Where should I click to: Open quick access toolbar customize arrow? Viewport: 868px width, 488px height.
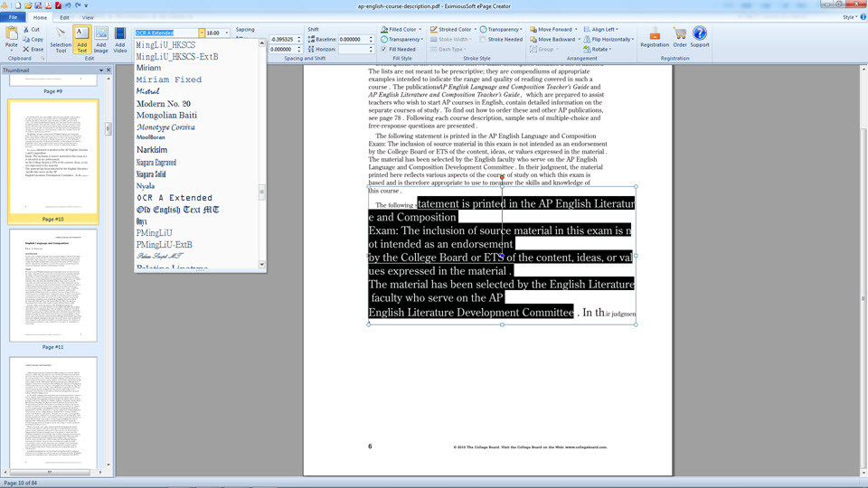click(87, 5)
